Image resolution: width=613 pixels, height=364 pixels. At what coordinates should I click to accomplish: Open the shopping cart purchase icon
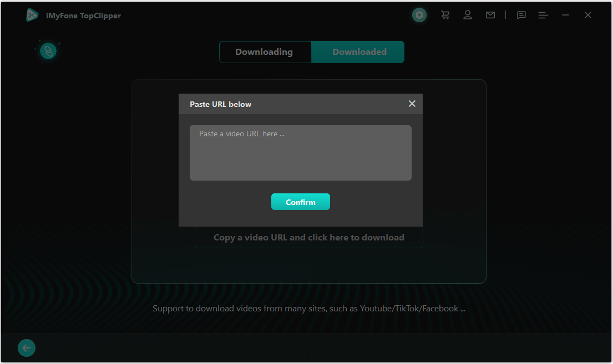click(445, 15)
